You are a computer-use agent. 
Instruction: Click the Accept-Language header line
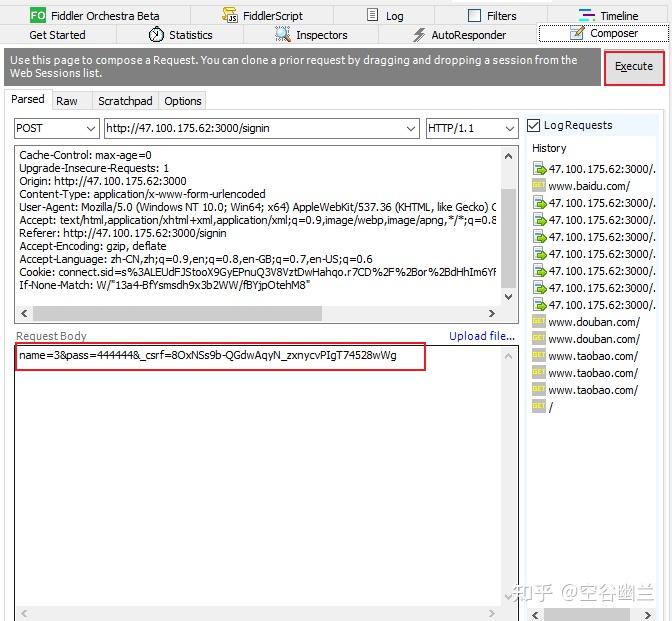pos(196,259)
